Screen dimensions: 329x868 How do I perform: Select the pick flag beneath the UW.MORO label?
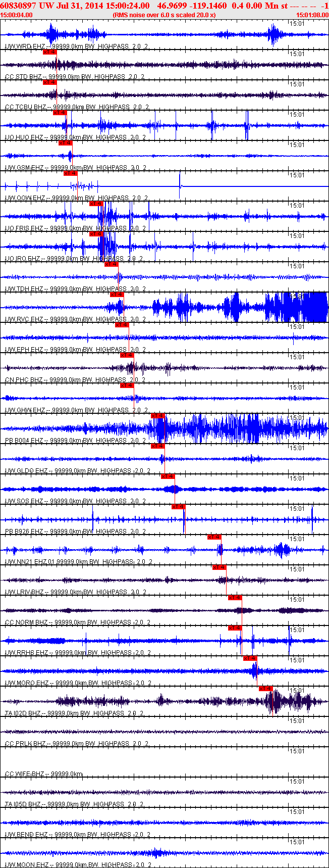[265, 688]
